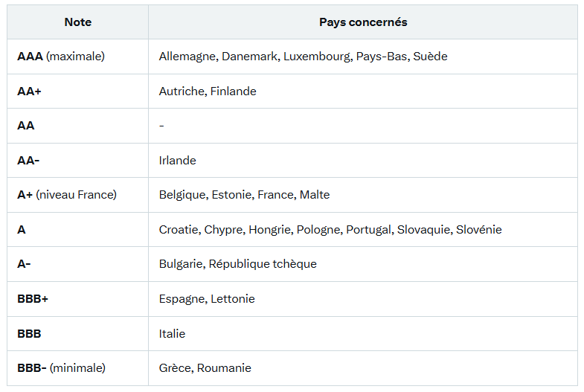This screenshot has width=584, height=392.
Task: Select the AA+ rating cell
Action: coord(78,91)
